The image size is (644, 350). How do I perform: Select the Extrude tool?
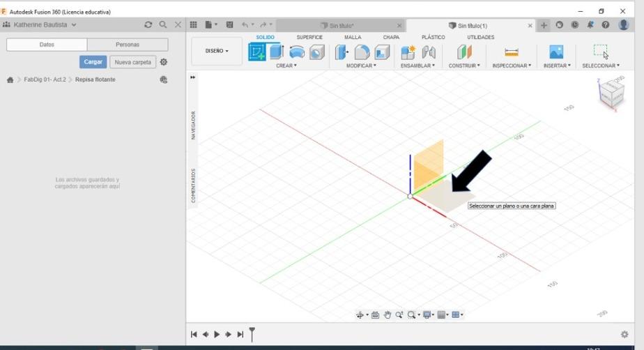click(x=277, y=52)
